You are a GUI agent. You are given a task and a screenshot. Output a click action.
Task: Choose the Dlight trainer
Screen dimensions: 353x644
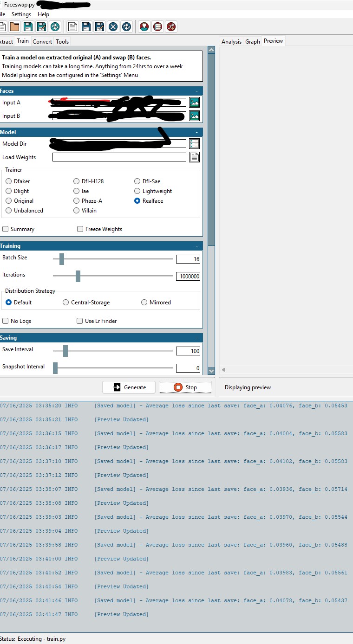17,191
